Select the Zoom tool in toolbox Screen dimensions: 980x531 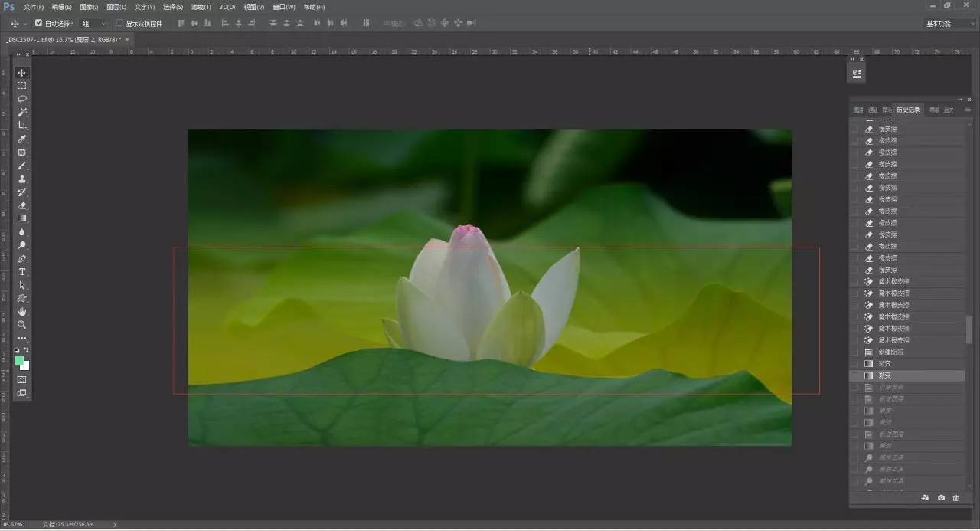click(x=22, y=325)
